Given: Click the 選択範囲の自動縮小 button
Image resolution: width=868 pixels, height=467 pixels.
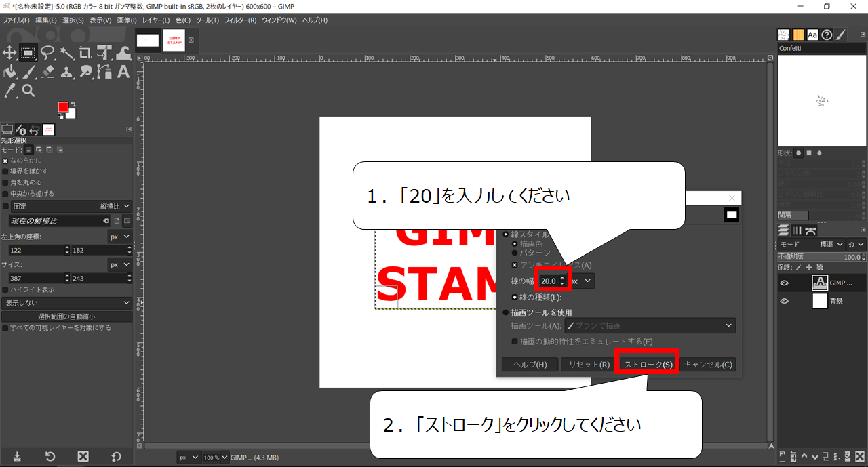Looking at the screenshot, I should [x=66, y=317].
